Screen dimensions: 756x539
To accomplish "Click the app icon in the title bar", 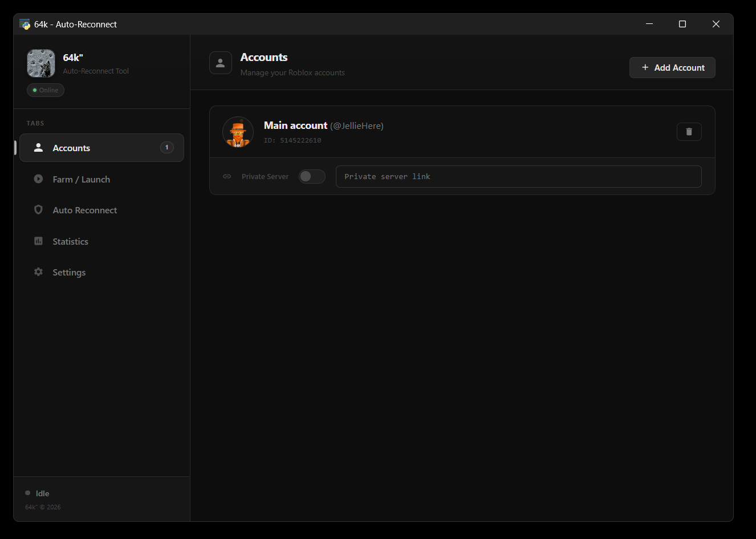I will [x=25, y=24].
